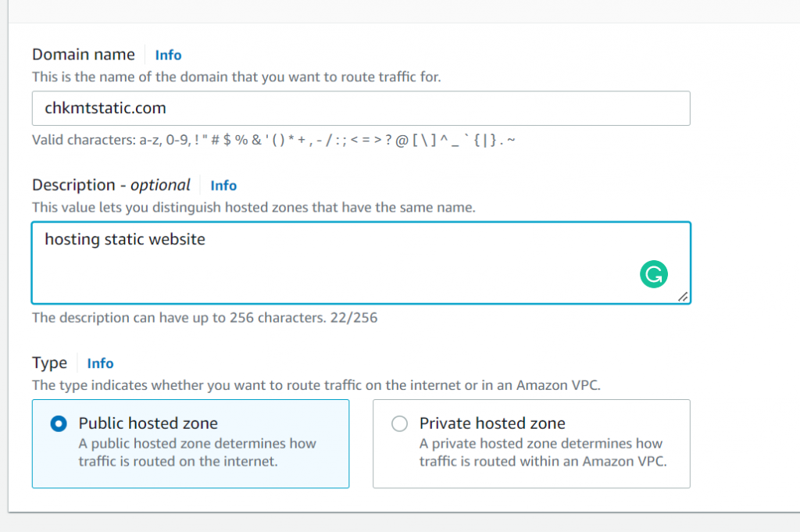The image size is (800, 532).
Task: Open the Info link beside Domain name
Action: [x=168, y=55]
